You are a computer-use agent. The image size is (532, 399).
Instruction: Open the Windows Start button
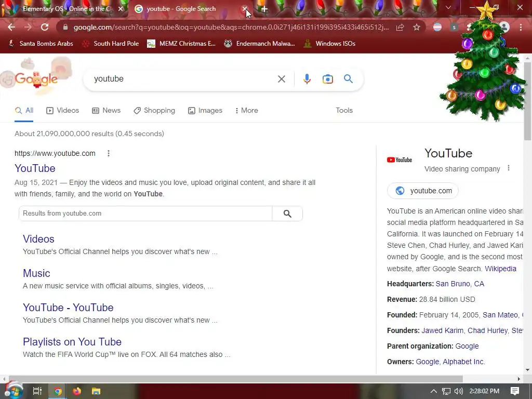tap(14, 391)
